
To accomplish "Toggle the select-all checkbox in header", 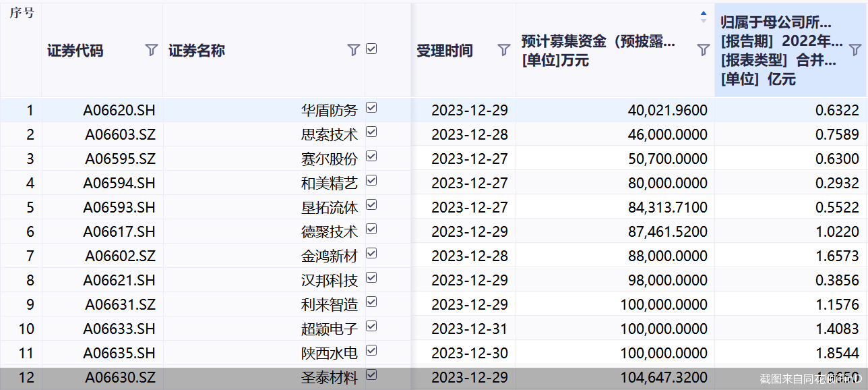I will (371, 49).
